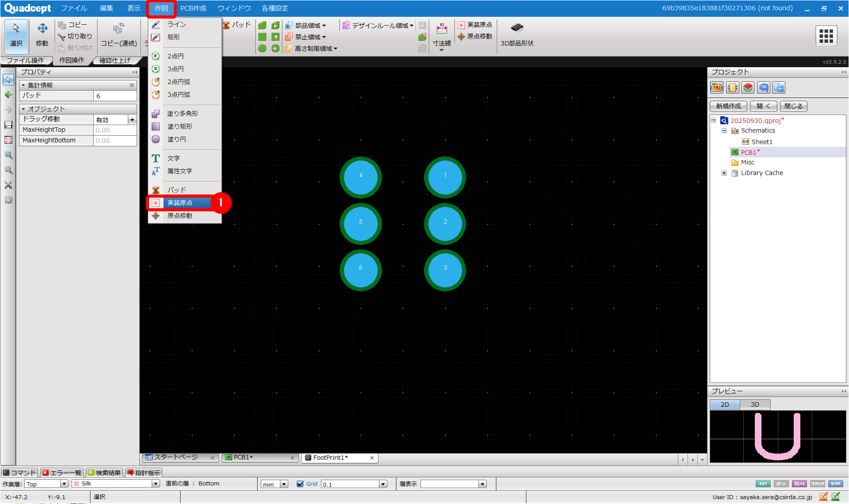Click the 閉じる button in project panel

[793, 106]
